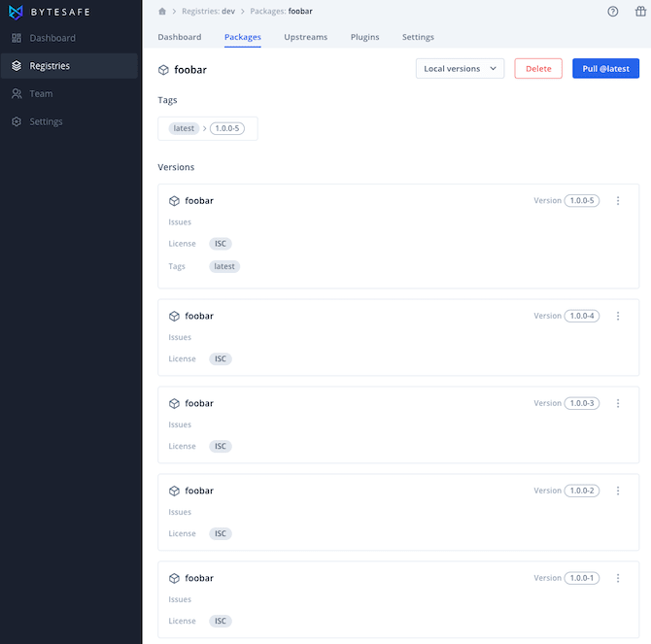Click ISC license badge on version 1.0.0-5
Image resolution: width=651 pixels, height=644 pixels.
coord(221,244)
